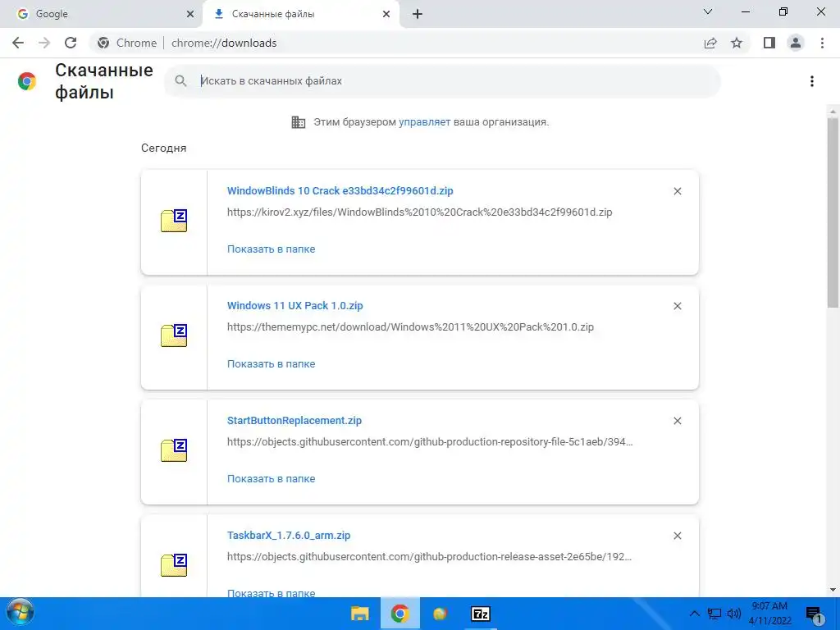Screen dimensions: 840x630
Task: Click the search magnifier icon
Action: (x=181, y=81)
